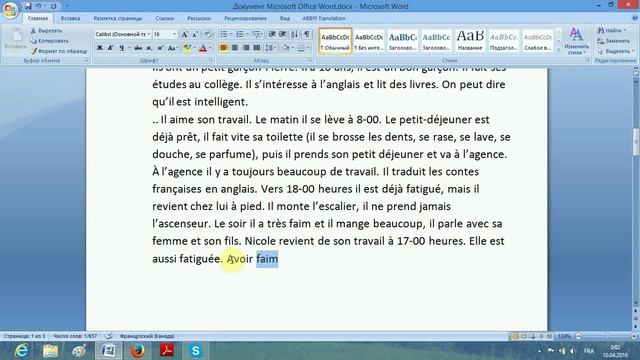This screenshot has height=360, width=640.
Task: Increase paragraph indent
Action: (x=282, y=34)
